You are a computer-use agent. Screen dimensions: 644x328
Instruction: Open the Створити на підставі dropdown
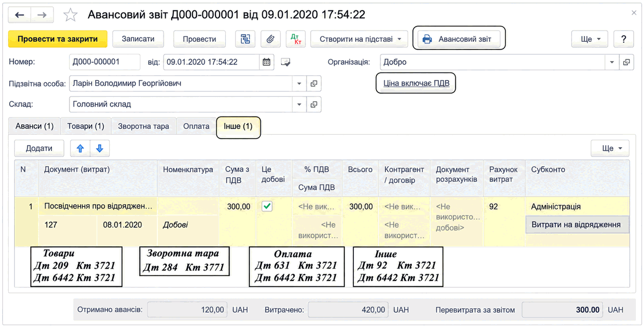pyautogui.click(x=359, y=39)
